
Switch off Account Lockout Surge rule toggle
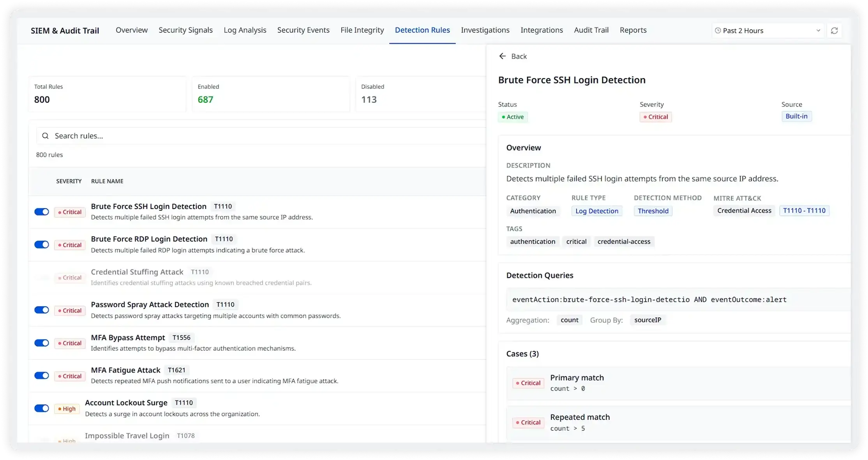[42, 408]
